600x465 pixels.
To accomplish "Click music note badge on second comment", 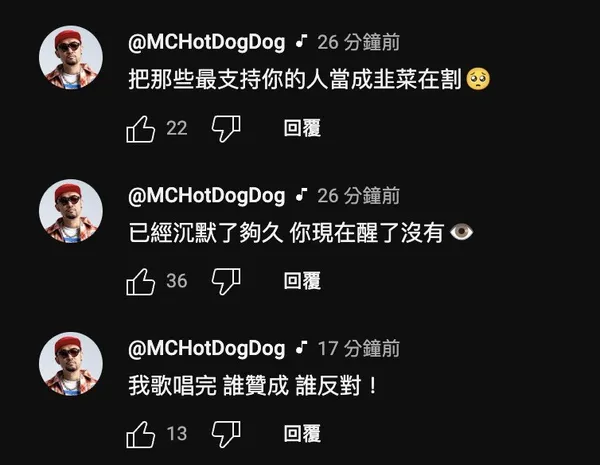I will click(x=302, y=194).
